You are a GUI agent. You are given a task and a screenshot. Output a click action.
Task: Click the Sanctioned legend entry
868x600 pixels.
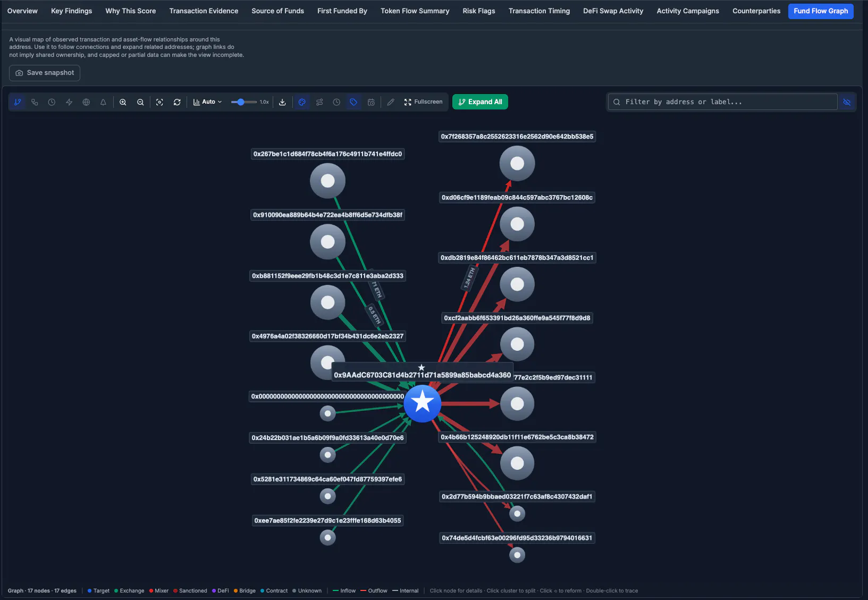(x=190, y=590)
